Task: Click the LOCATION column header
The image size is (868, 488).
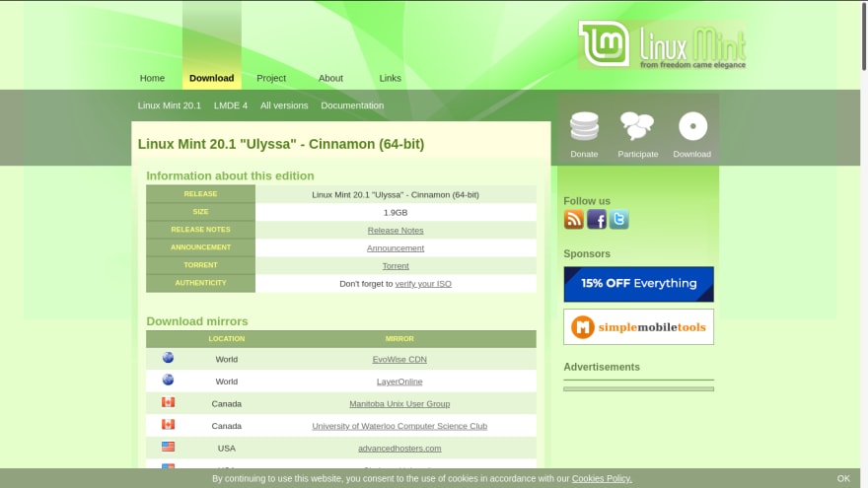Action: pos(227,338)
